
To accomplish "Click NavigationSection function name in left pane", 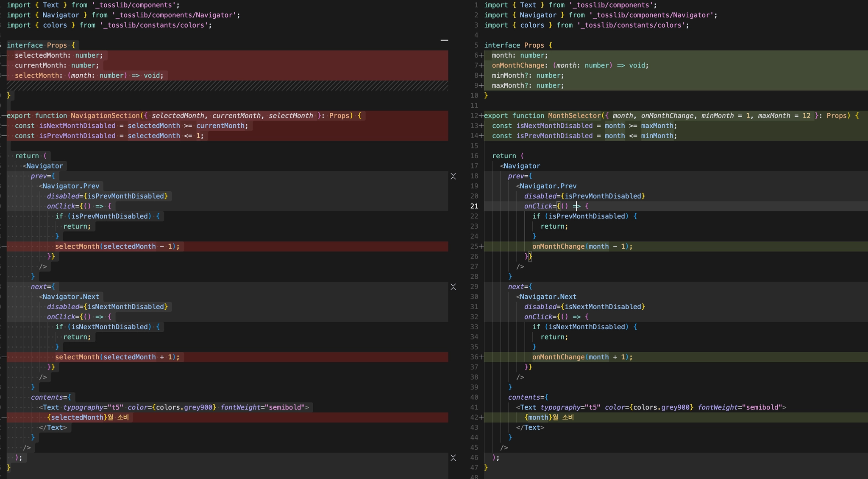I will 105,116.
